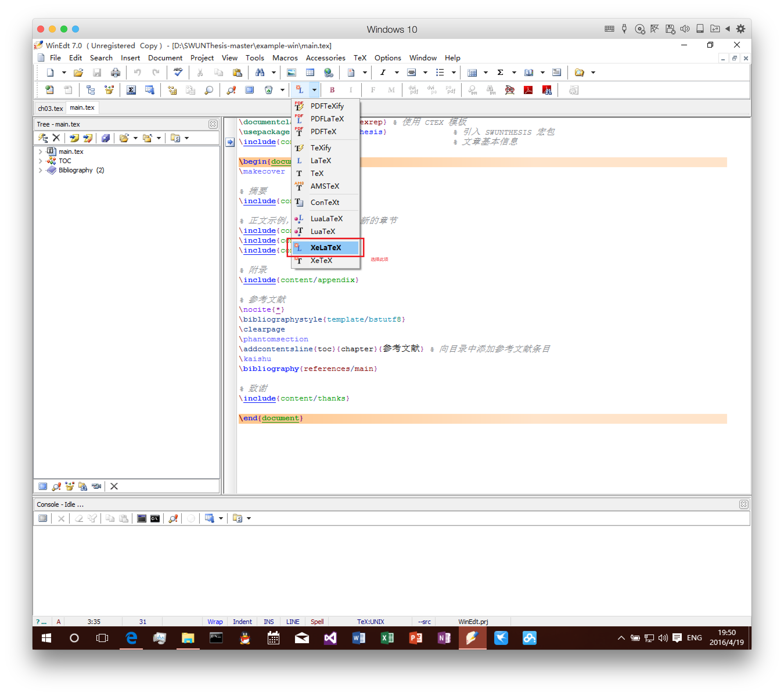Switch to the ch03.tex tab
Image resolution: width=784 pixels, height=696 pixels.
[50, 108]
